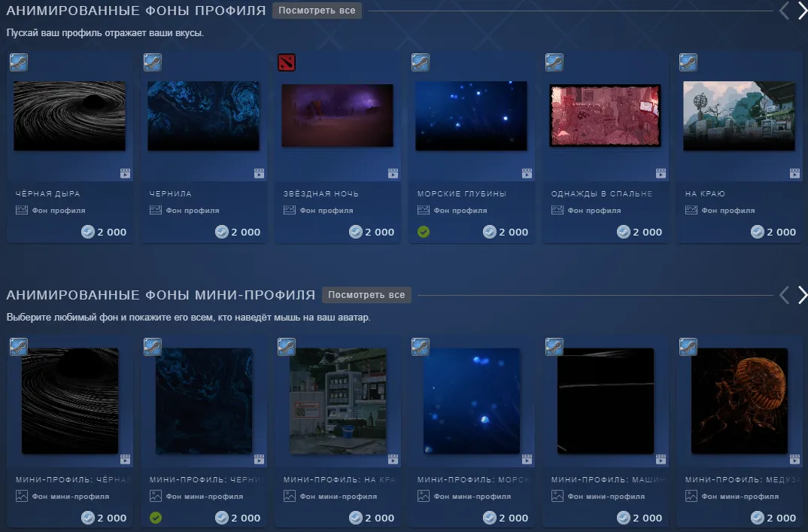This screenshot has height=532, width=808.
Task: Click Steam badge icon on Чёрная дыра card
Action: (19, 62)
